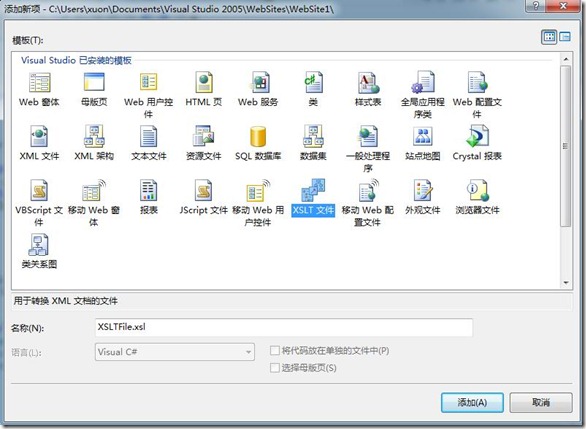Screen dimensions: 586x429
Task: Select the 浏览器文件 template icon
Action: pyautogui.click(x=477, y=190)
